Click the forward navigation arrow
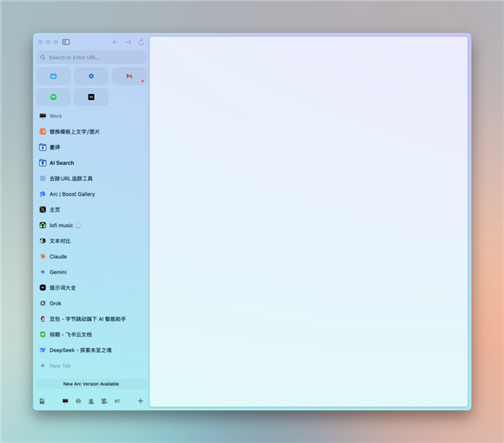 129,42
